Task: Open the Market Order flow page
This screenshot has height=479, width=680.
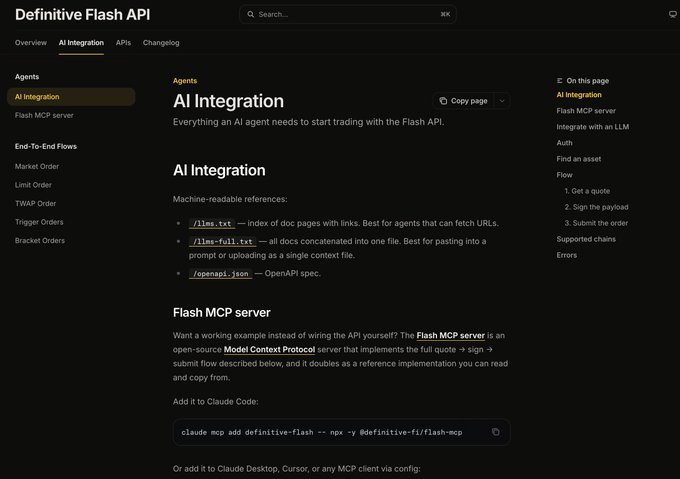Action: 37,166
